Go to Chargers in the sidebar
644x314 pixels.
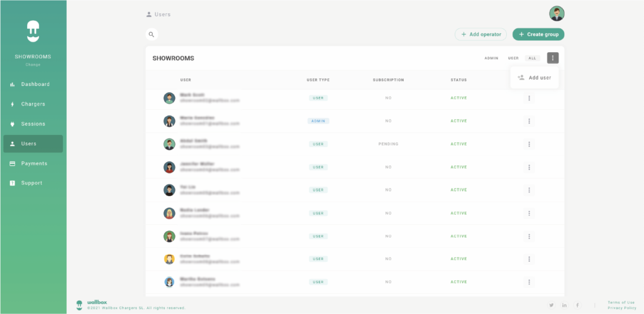[x=33, y=104]
